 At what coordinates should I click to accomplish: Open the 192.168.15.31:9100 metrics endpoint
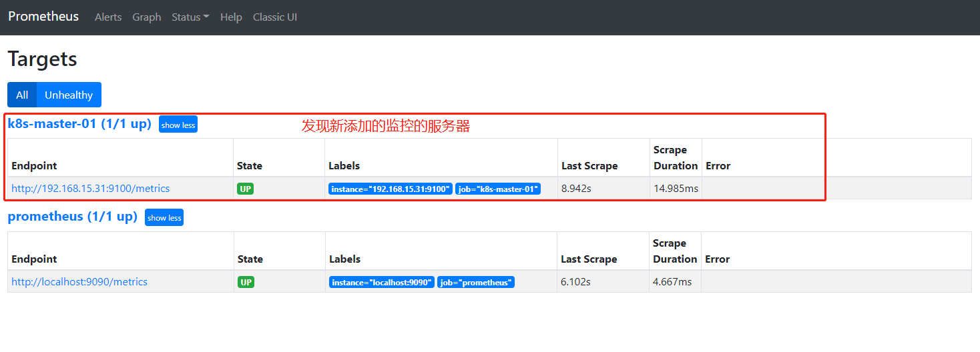pyautogui.click(x=90, y=189)
